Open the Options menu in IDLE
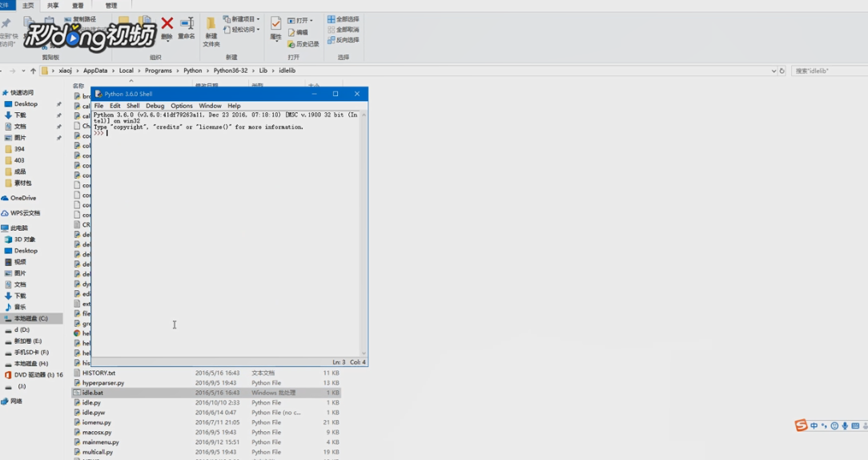Image resolution: width=868 pixels, height=460 pixels. 182,106
